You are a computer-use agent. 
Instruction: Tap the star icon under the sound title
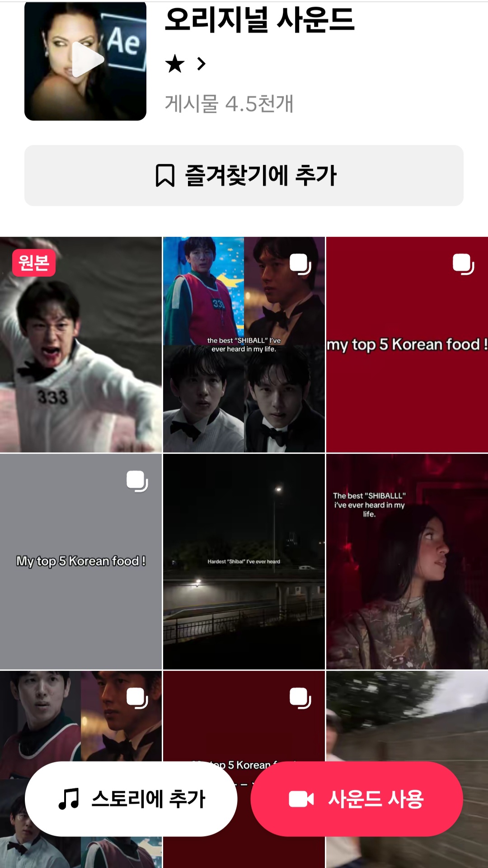click(175, 64)
